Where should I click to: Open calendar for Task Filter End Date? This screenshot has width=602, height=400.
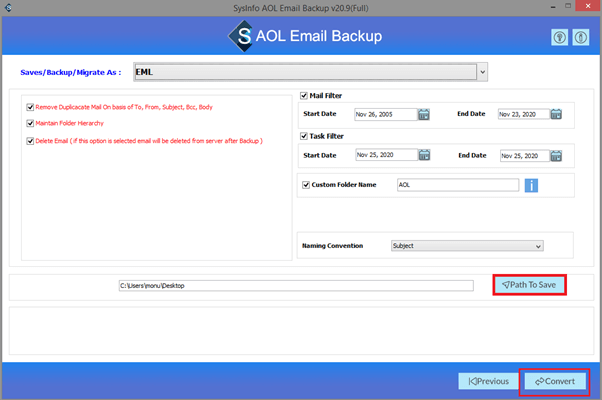[556, 156]
